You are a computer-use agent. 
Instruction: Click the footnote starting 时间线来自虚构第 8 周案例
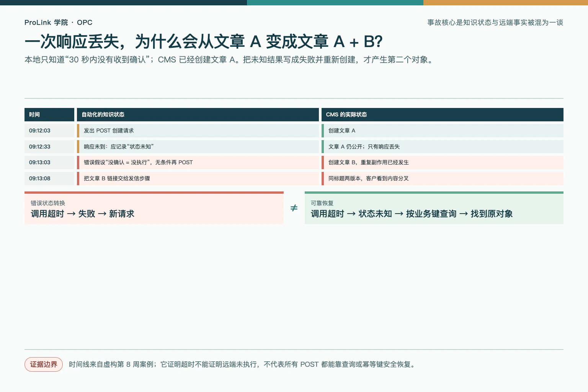(x=243, y=364)
